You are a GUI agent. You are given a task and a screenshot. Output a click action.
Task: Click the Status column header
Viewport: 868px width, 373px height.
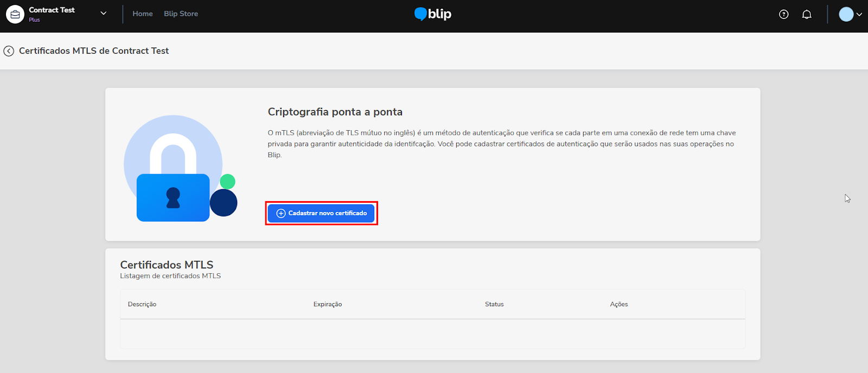(494, 304)
